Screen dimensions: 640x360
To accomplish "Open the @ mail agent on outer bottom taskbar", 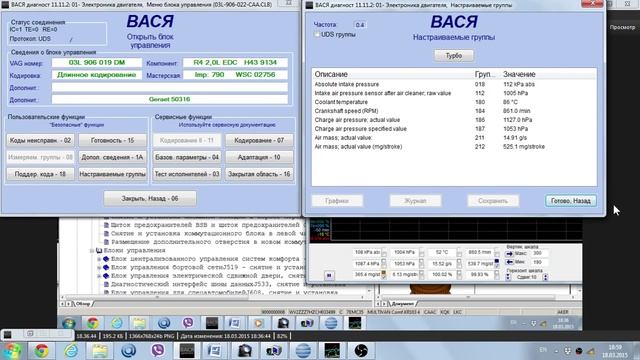I will (129, 351).
